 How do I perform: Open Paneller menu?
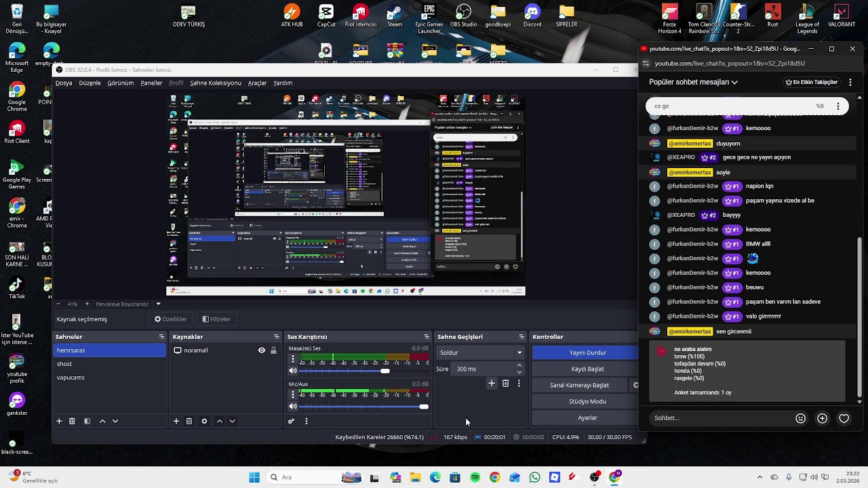tap(151, 83)
